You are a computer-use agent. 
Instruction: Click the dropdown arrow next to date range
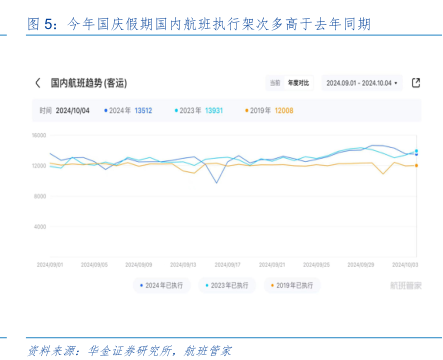point(396,83)
